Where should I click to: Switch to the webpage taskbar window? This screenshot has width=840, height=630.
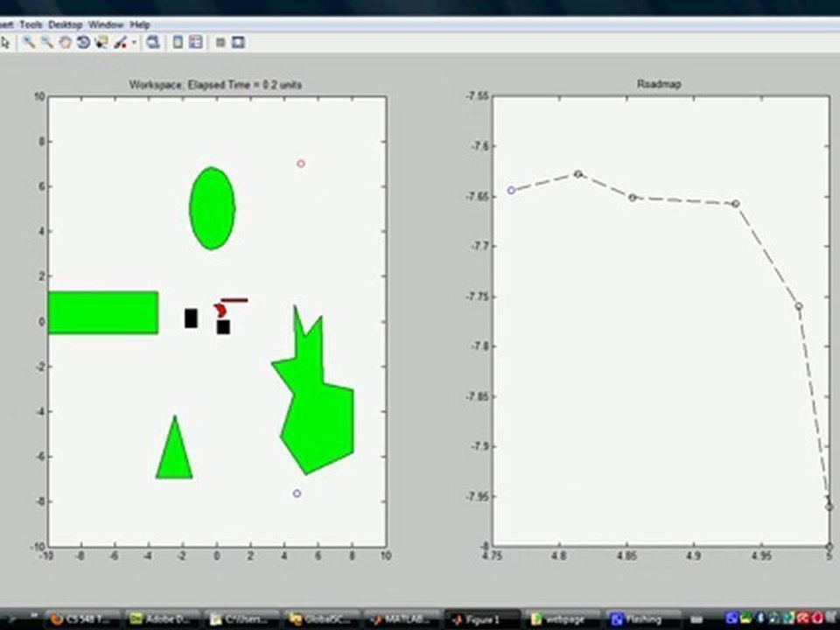[x=562, y=619]
